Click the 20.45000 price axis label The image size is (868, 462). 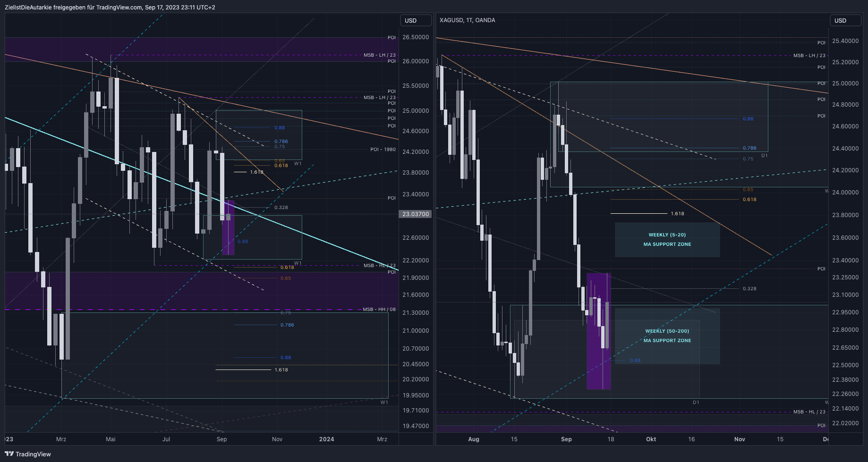[416, 364]
